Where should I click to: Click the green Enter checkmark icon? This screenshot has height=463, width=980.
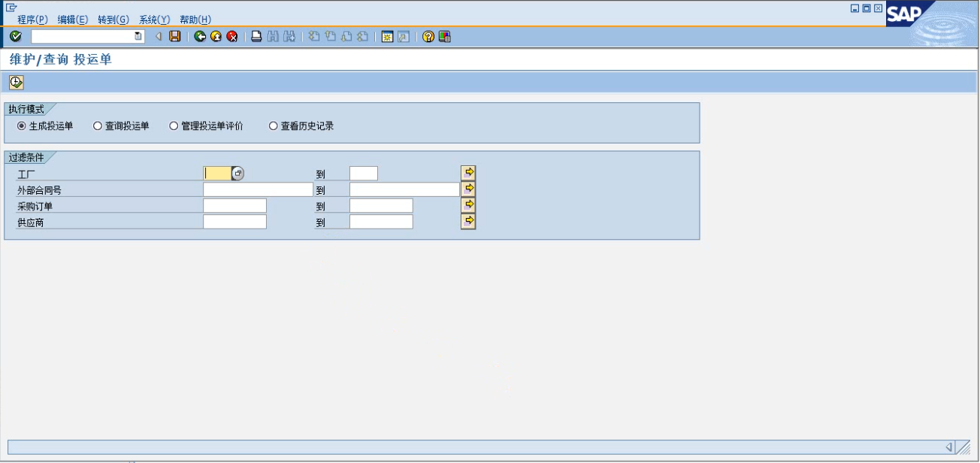pos(16,36)
